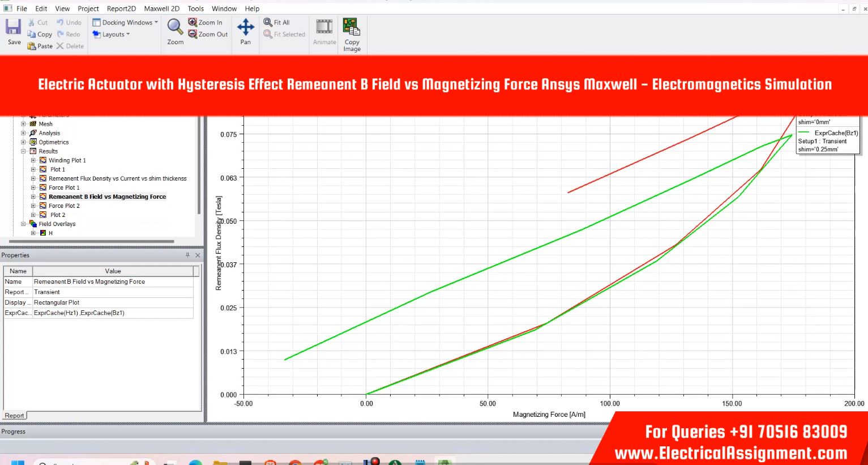
Task: Select the Zoom magnifier tool
Action: pyautogui.click(x=175, y=27)
